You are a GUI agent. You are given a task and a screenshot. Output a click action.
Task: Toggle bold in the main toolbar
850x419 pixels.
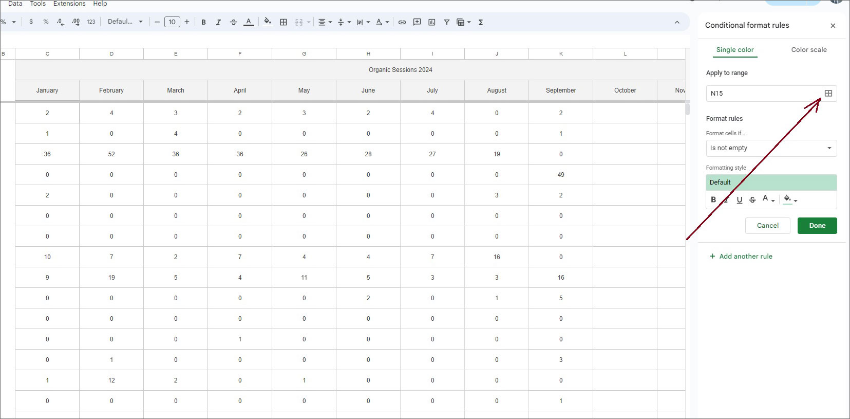click(x=203, y=21)
